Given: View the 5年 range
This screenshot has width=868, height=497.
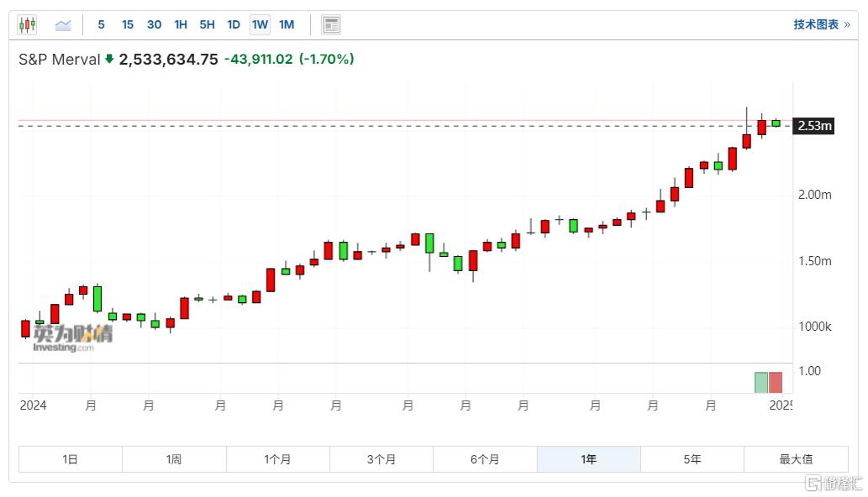Looking at the screenshot, I should 692,459.
